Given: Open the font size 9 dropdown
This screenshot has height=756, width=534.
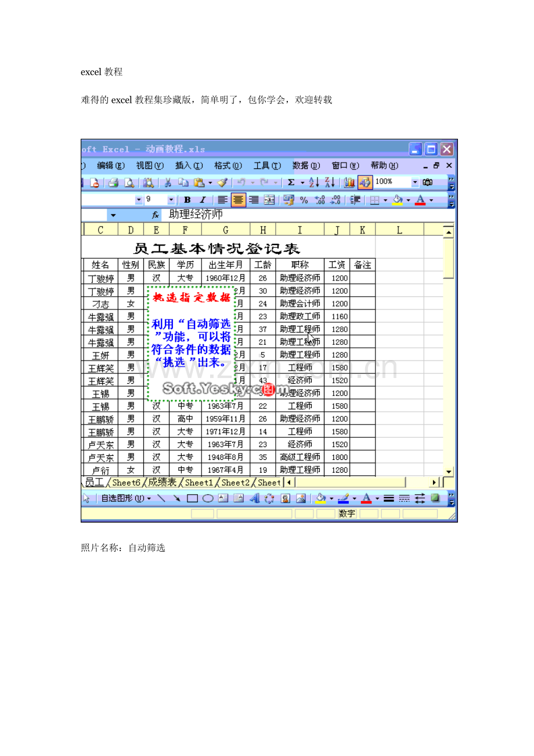Looking at the screenshot, I should point(171,200).
